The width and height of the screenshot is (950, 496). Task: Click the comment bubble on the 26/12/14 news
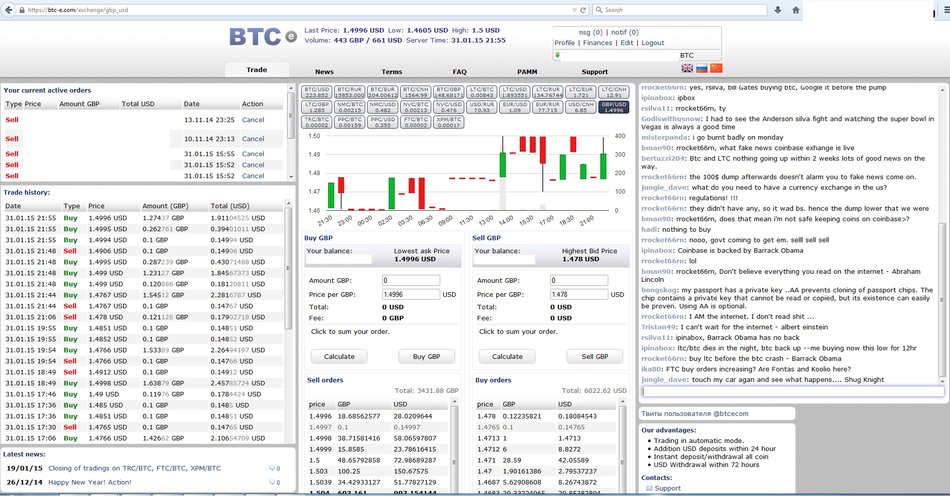tap(272, 483)
